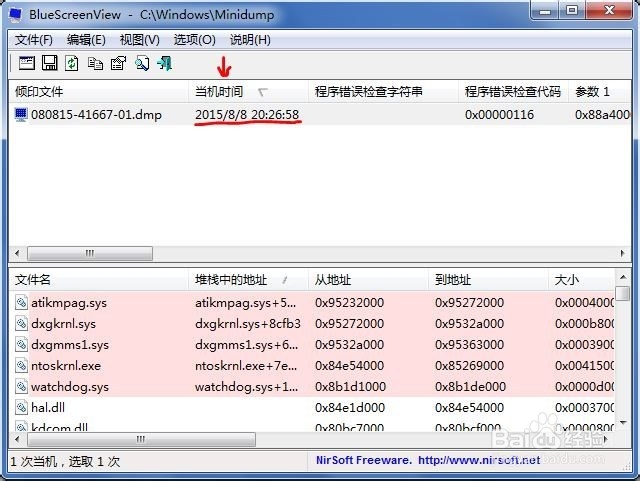This screenshot has height=481, width=640.
Task: Sort lower pane by 大小 column
Action: coord(582,280)
